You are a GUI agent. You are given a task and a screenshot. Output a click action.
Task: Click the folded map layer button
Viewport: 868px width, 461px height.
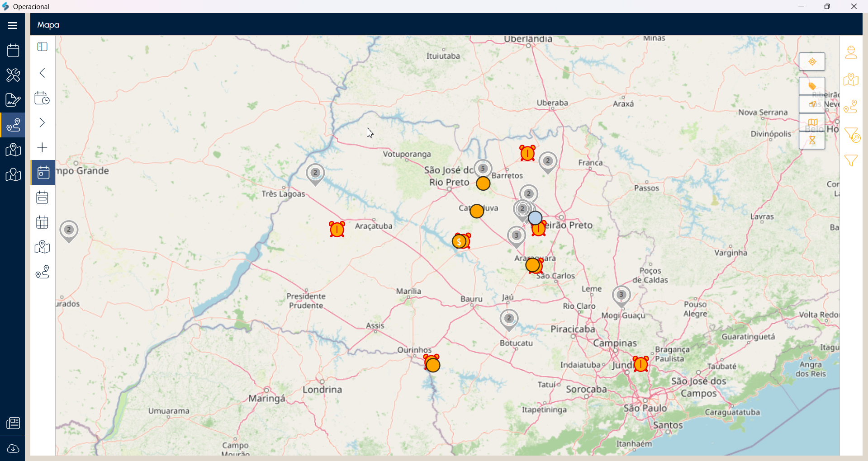coord(812,122)
